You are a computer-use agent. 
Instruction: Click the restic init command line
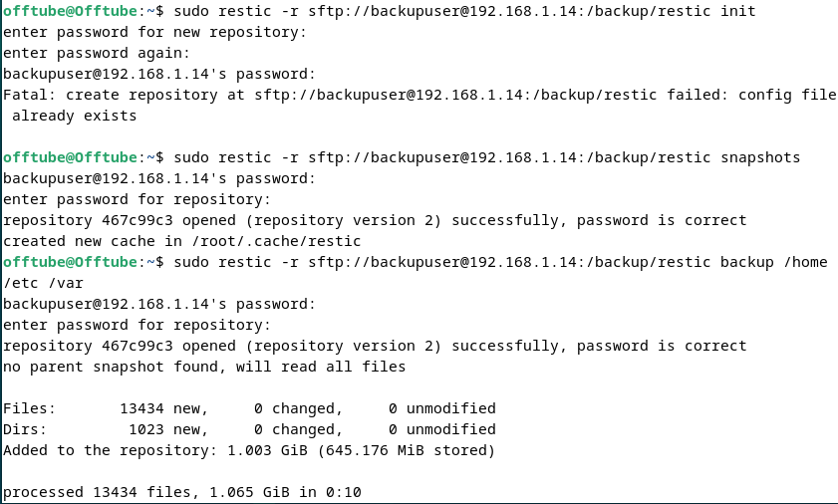pos(464,11)
